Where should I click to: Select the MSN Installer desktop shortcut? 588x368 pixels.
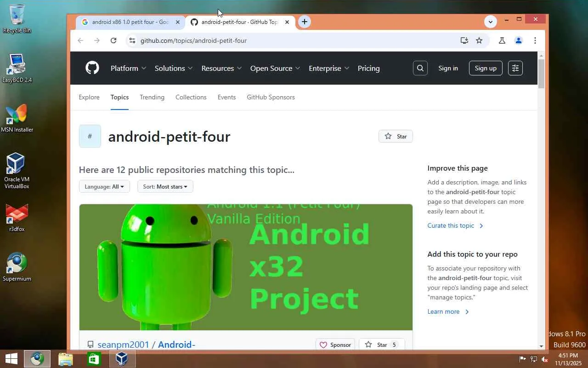[17, 118]
